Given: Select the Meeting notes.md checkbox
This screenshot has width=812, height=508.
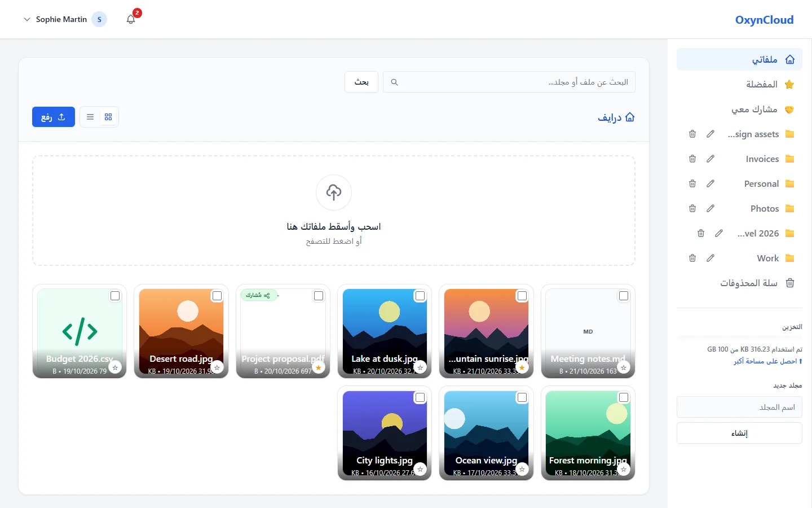Looking at the screenshot, I should click(624, 296).
